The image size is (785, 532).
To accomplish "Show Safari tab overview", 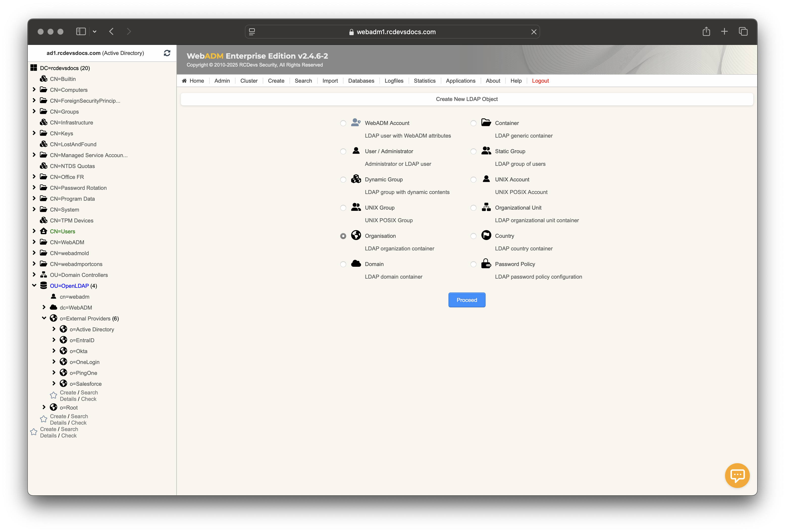I will [x=743, y=31].
